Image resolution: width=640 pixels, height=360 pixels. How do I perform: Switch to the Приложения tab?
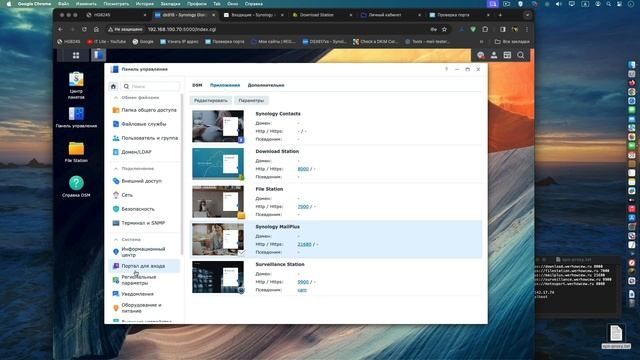click(225, 85)
